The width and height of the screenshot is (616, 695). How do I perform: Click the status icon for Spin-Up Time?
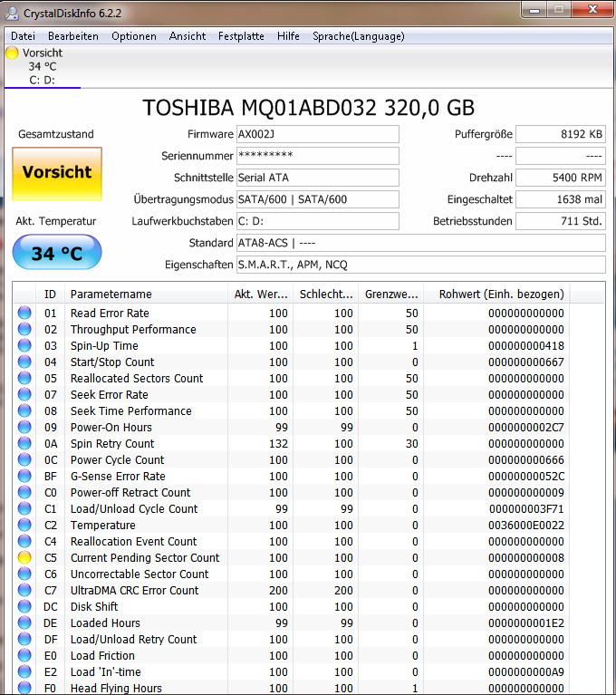tap(24, 346)
